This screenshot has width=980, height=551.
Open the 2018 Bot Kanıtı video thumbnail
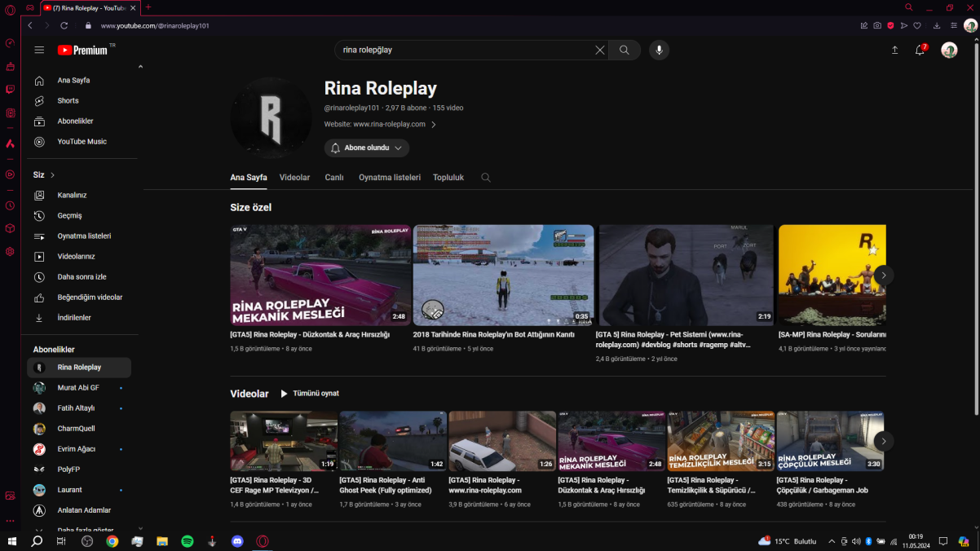click(503, 275)
